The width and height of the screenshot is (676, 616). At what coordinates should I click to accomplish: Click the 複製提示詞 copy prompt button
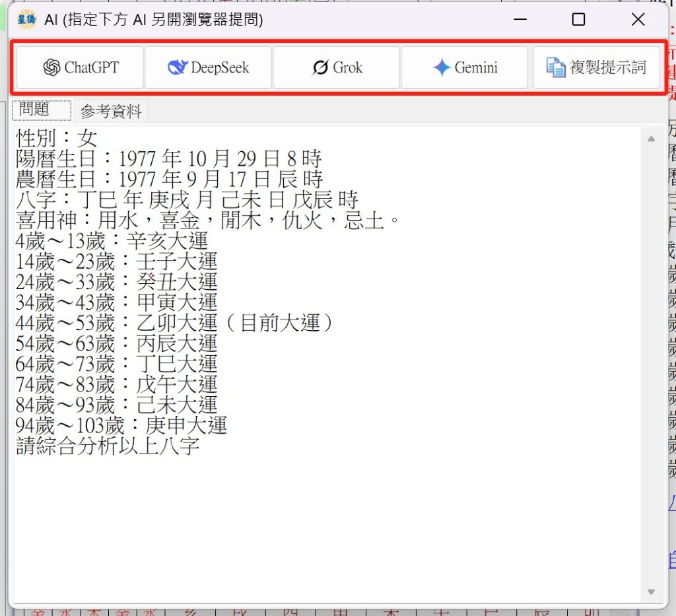click(x=596, y=67)
